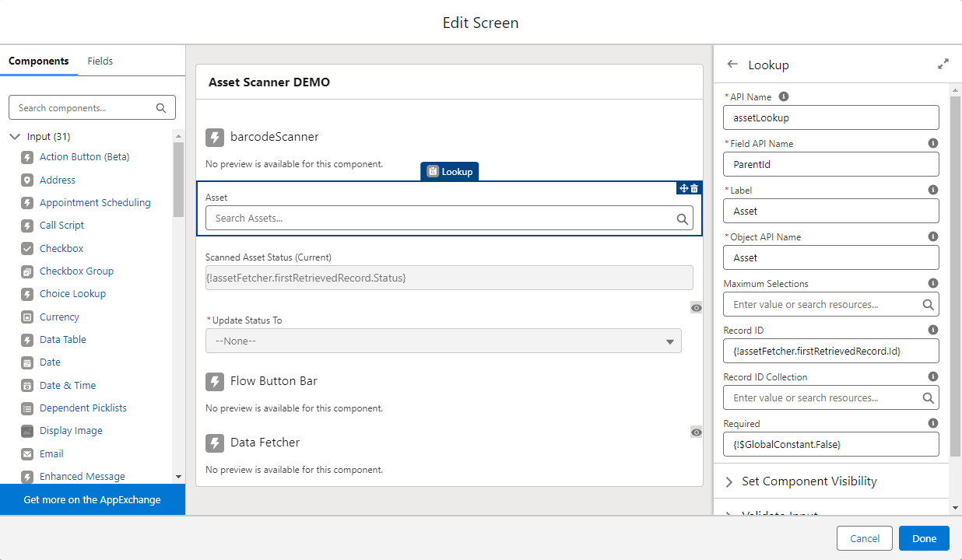Select the Choice Lookup component link
The height and width of the screenshot is (560, 962).
[72, 294]
